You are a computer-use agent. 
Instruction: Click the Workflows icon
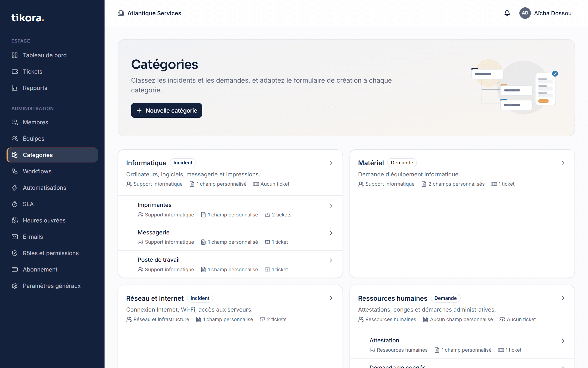click(x=15, y=171)
